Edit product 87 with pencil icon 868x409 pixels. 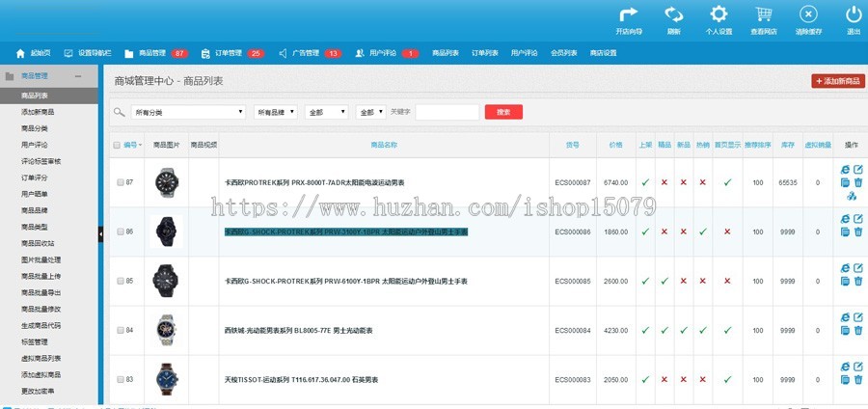click(x=858, y=170)
